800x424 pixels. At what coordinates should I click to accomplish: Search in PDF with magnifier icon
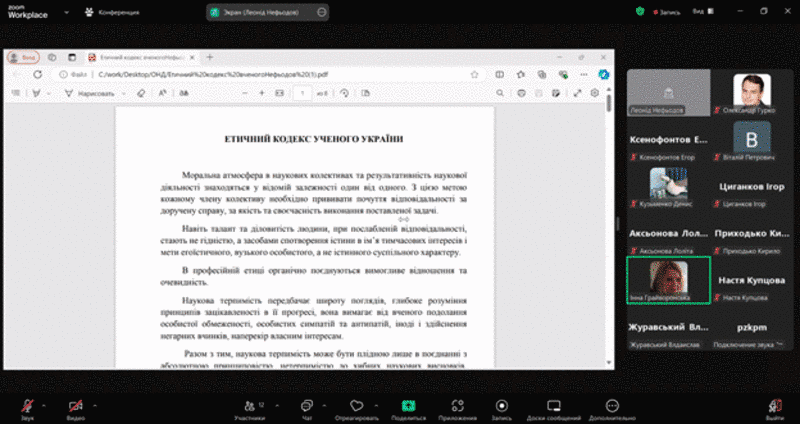500,93
